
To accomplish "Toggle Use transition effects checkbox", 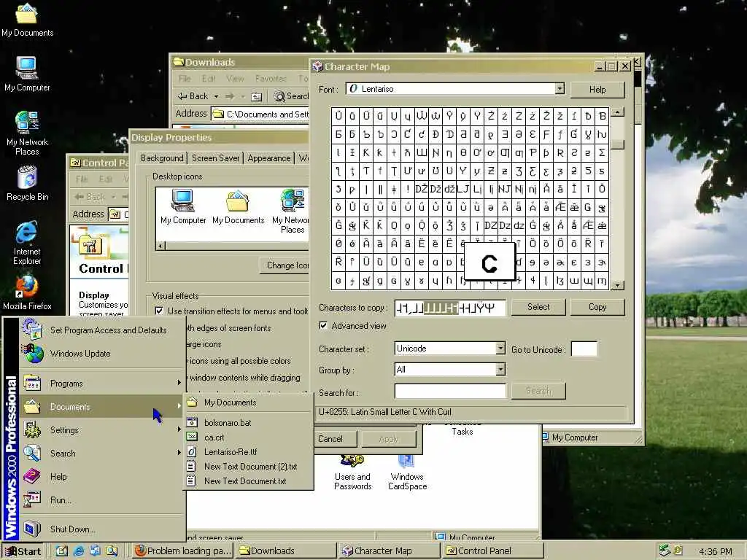I will click(x=159, y=311).
